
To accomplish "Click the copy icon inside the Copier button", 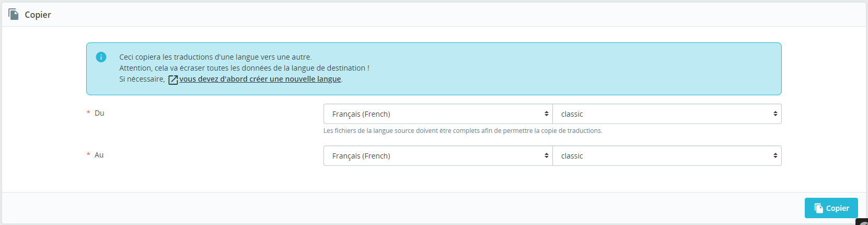I will coord(819,208).
